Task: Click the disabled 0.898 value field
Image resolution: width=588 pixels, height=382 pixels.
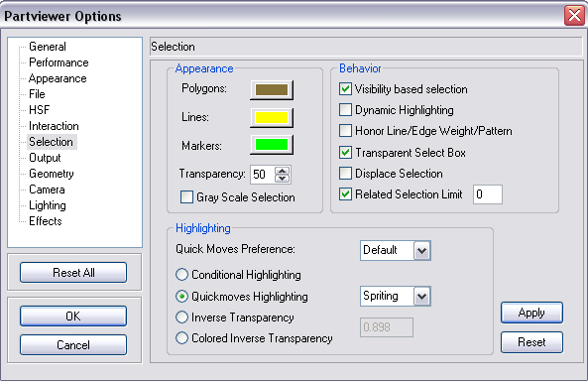Action: (x=387, y=327)
